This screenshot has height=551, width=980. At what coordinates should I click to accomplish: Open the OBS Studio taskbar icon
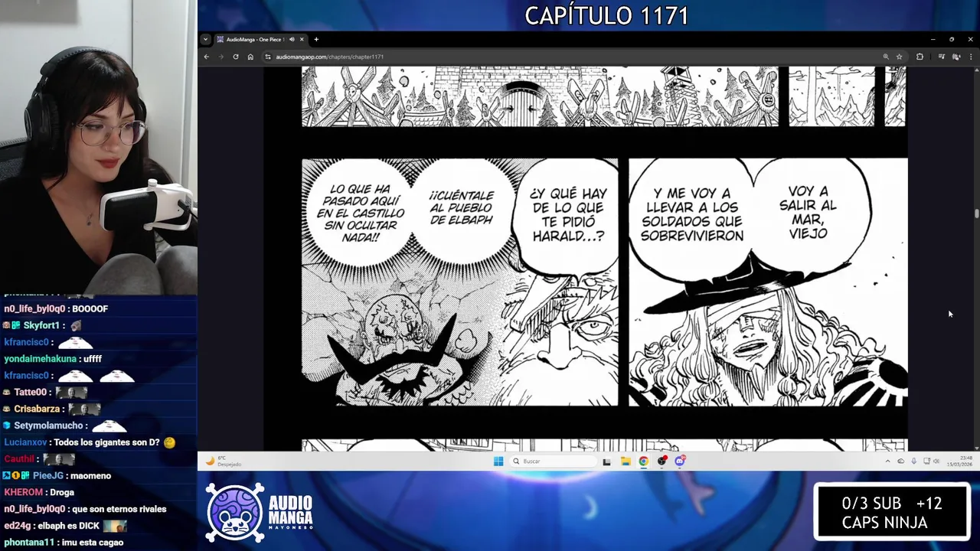[661, 461]
